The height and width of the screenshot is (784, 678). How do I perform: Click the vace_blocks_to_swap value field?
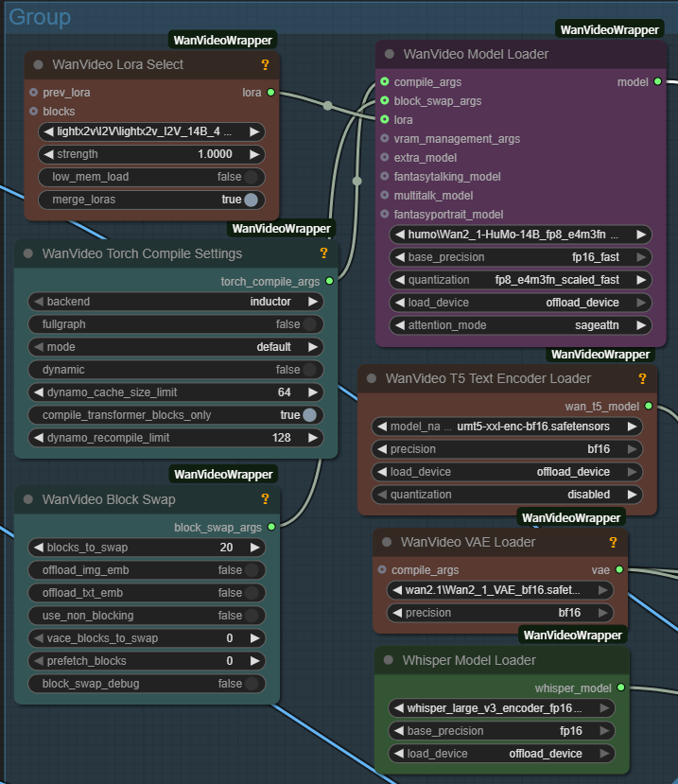coord(147,638)
